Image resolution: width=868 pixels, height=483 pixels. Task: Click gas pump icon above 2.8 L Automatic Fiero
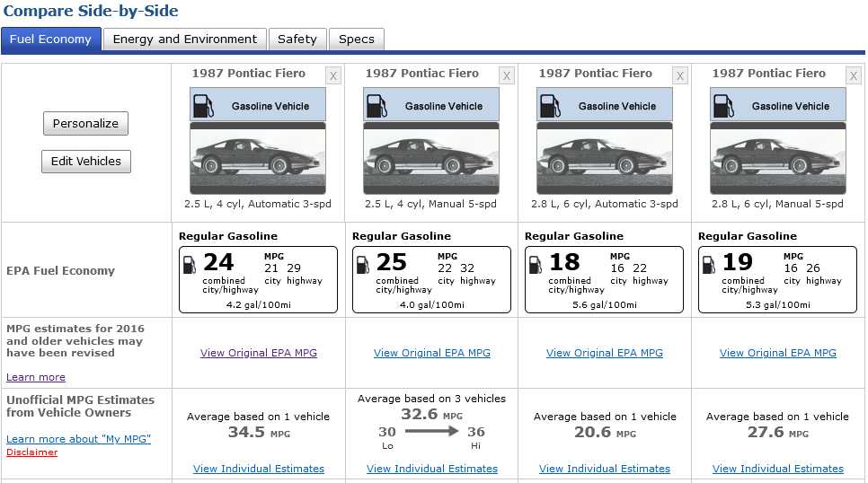pyautogui.click(x=550, y=106)
